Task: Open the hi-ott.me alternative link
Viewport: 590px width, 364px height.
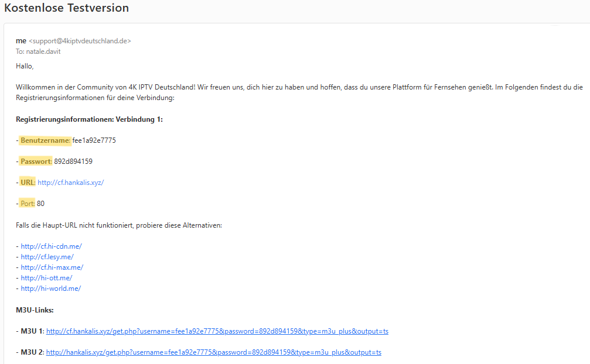Action: click(x=46, y=278)
